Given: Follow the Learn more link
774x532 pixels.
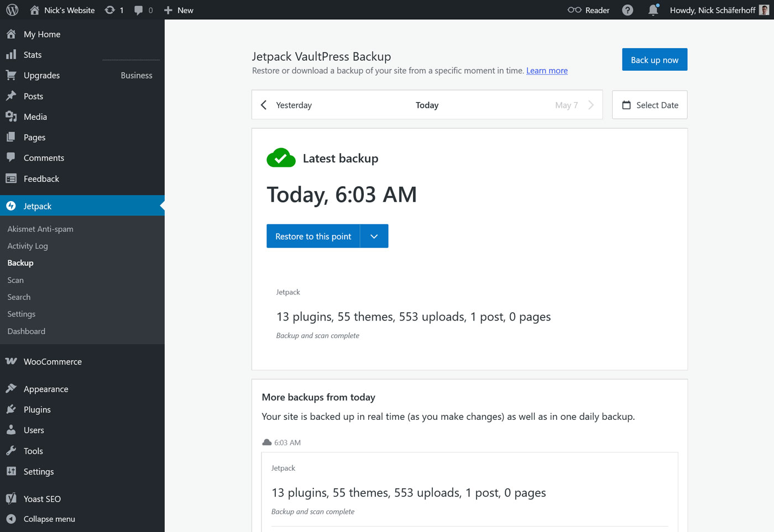Looking at the screenshot, I should [x=547, y=71].
